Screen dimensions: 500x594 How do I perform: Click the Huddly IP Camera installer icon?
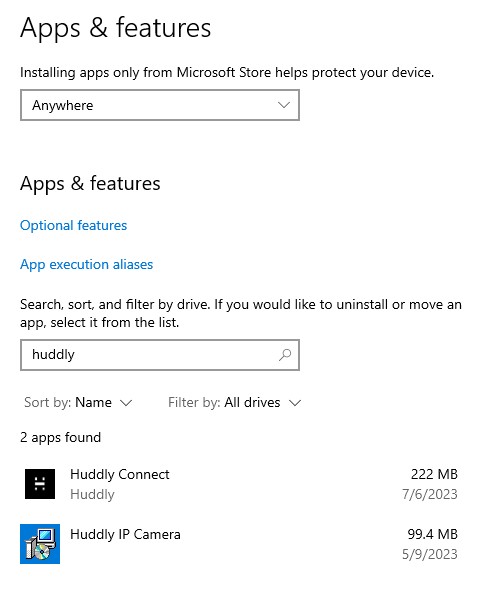pos(40,544)
